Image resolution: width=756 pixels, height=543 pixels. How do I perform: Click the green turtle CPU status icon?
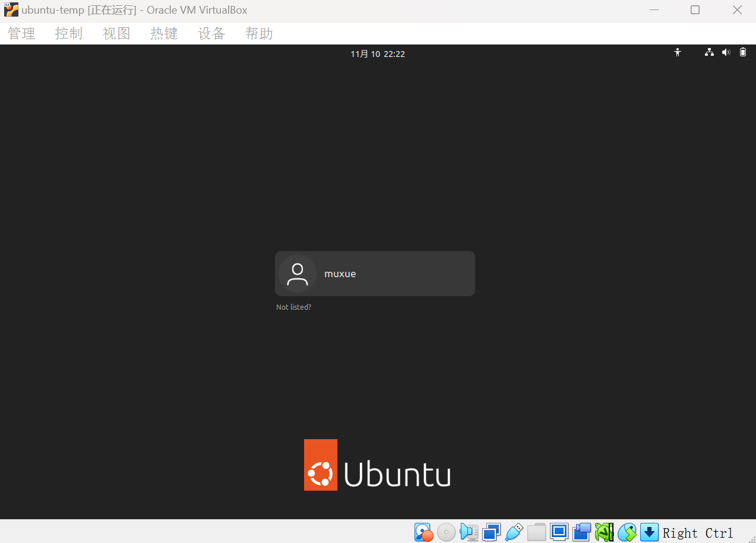coord(604,532)
